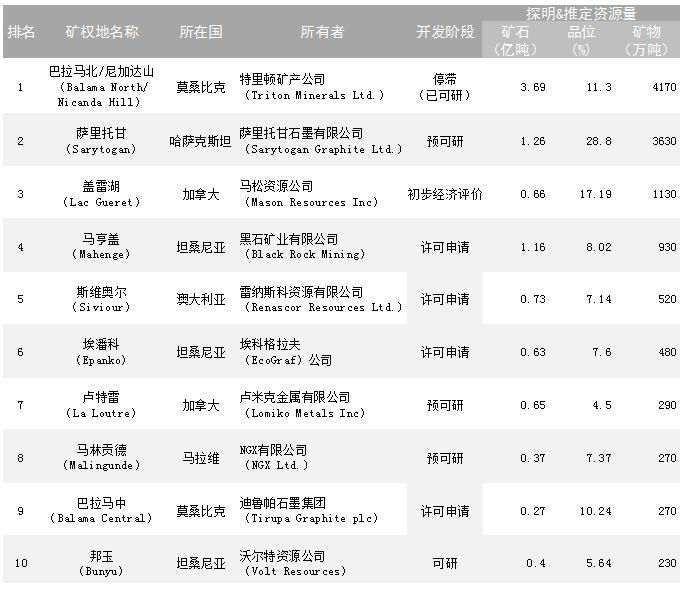Click the 排名 column header
The height and width of the screenshot is (589, 689).
(21, 32)
